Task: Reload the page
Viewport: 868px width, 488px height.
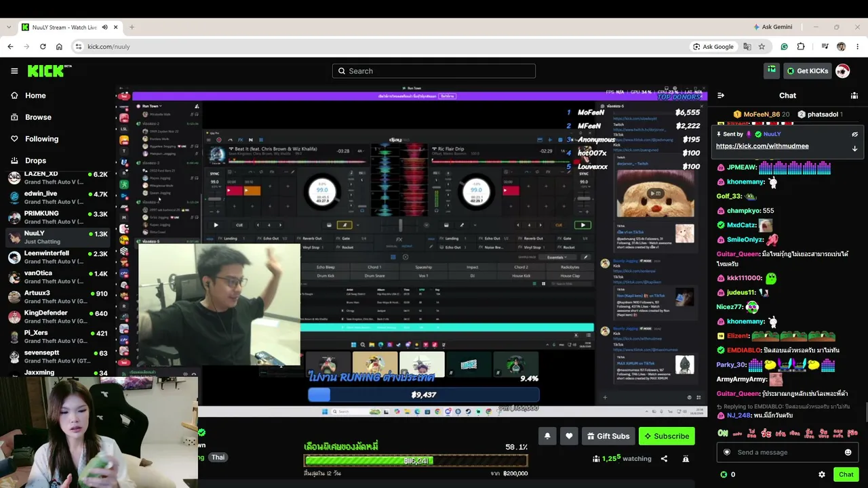Action: tap(43, 47)
